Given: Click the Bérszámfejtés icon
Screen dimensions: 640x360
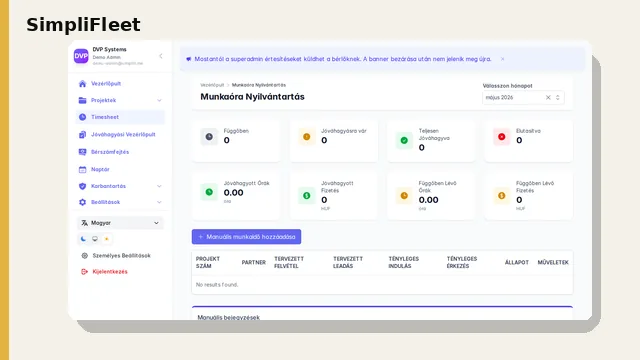Looking at the screenshot, I should click(82, 152).
